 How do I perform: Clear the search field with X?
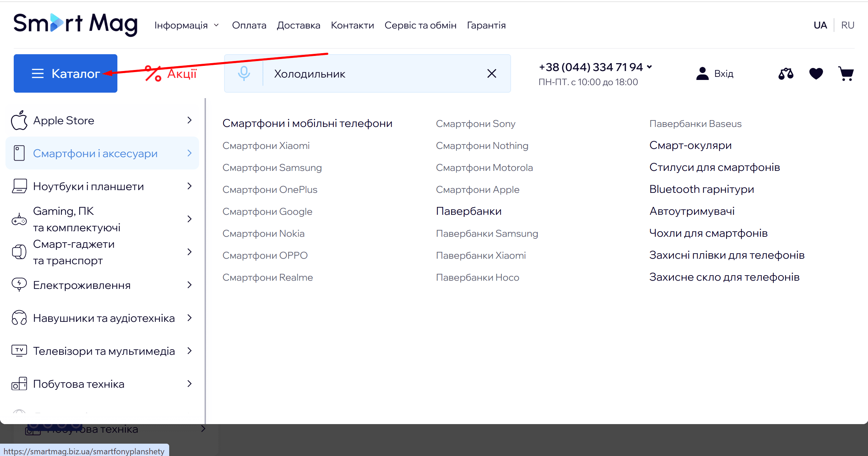pyautogui.click(x=491, y=73)
